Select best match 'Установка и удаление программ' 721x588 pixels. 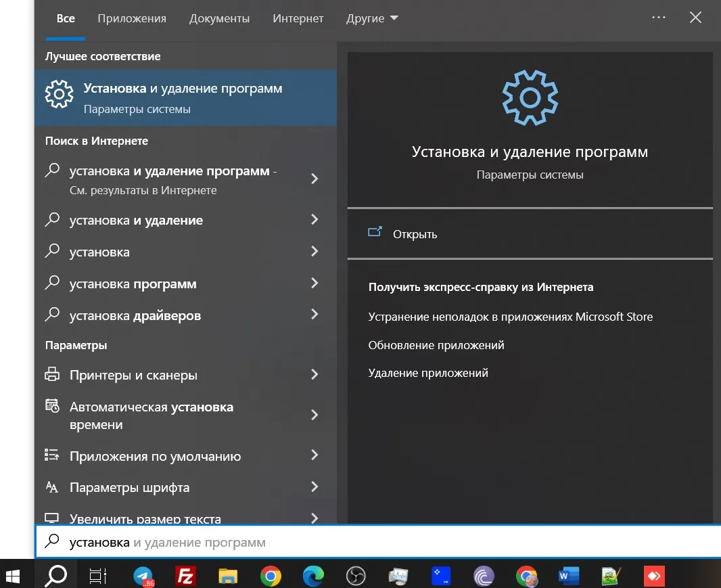[x=185, y=98]
